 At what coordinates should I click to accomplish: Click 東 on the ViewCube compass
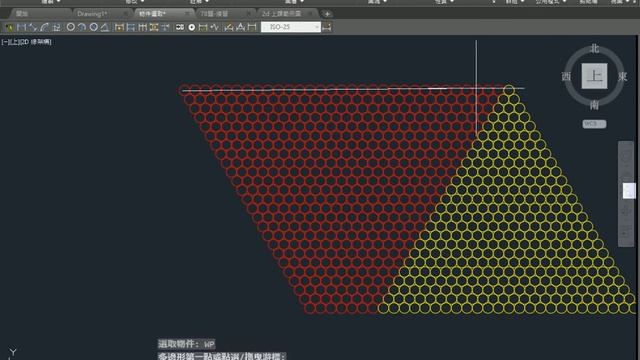coord(622,76)
